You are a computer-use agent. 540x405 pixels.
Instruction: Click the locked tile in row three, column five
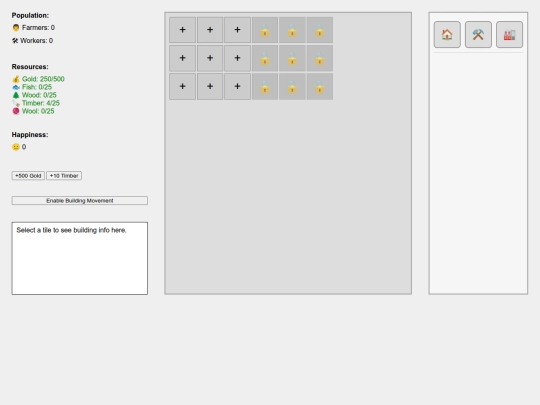point(292,86)
